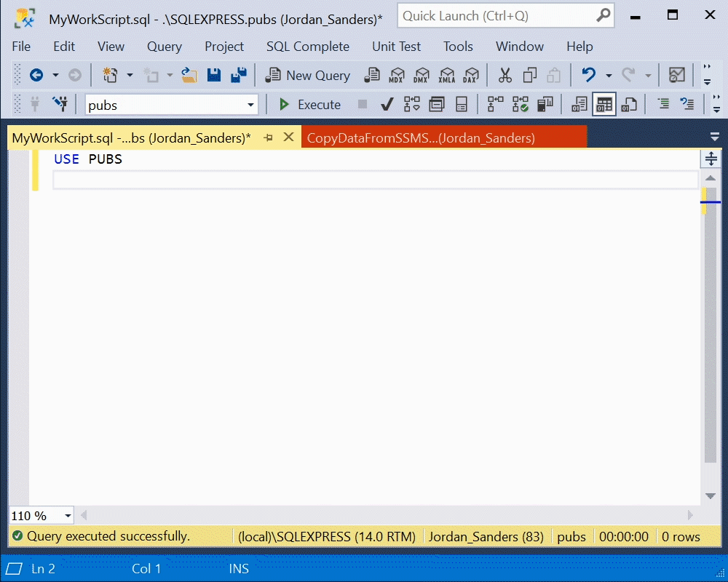The image size is (728, 582).
Task: Toggle Include Live Query Statistics
Action: [x=520, y=104]
